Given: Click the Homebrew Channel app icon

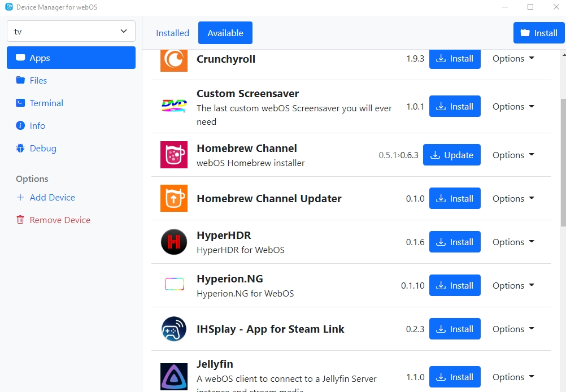Looking at the screenshot, I should click(x=173, y=155).
